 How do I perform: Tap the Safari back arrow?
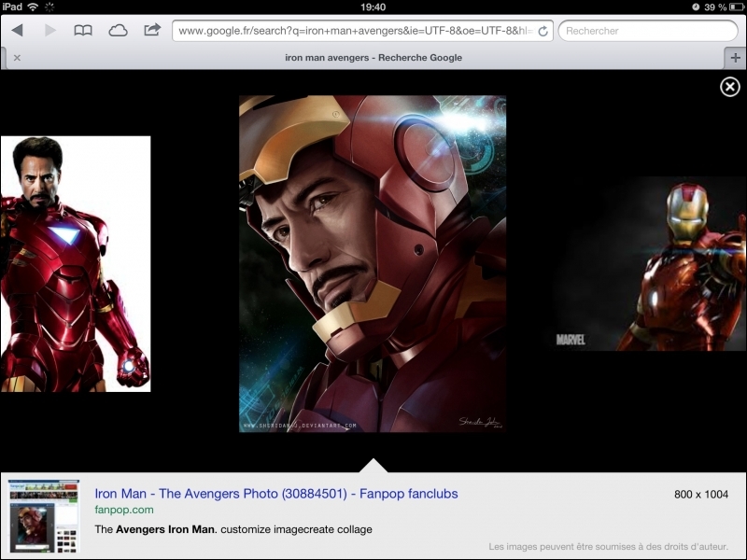(x=17, y=31)
